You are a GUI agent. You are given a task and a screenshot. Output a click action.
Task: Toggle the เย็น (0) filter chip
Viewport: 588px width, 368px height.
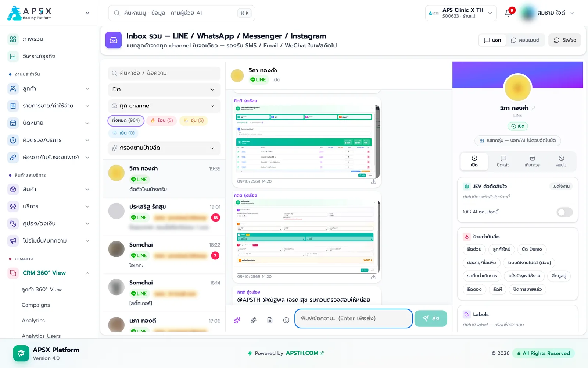(x=123, y=133)
